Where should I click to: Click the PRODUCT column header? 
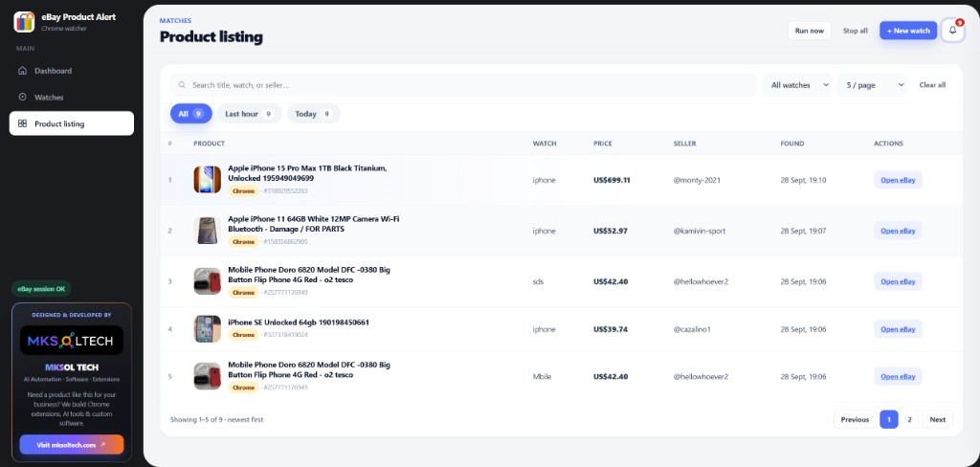click(x=209, y=144)
